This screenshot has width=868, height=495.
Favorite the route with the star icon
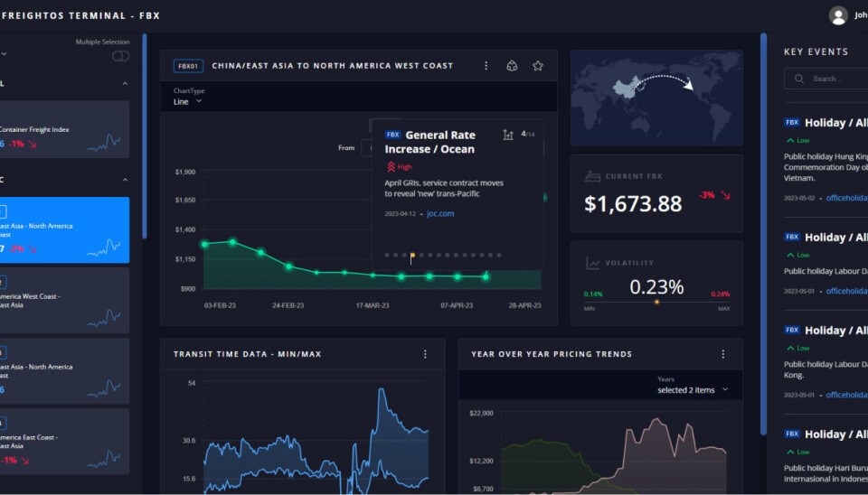tap(538, 66)
